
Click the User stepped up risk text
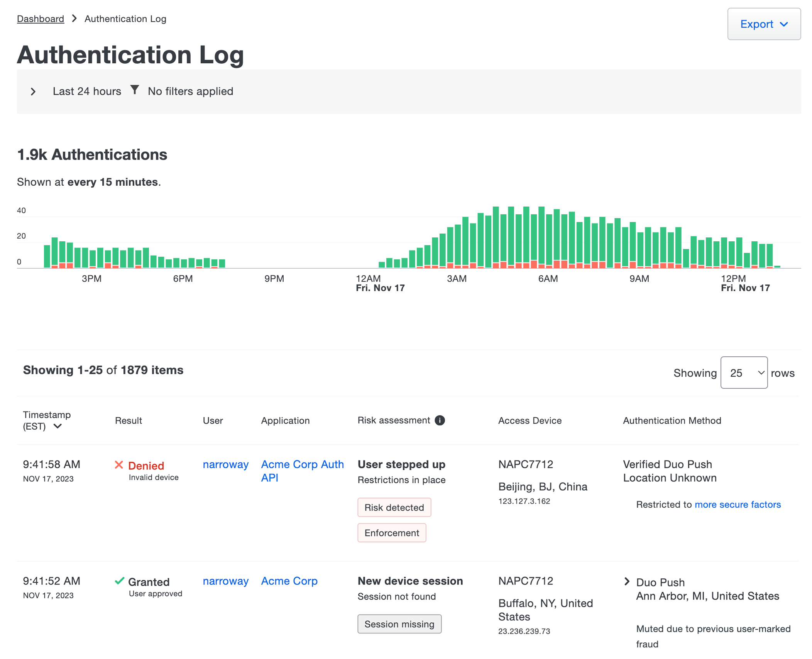click(401, 464)
